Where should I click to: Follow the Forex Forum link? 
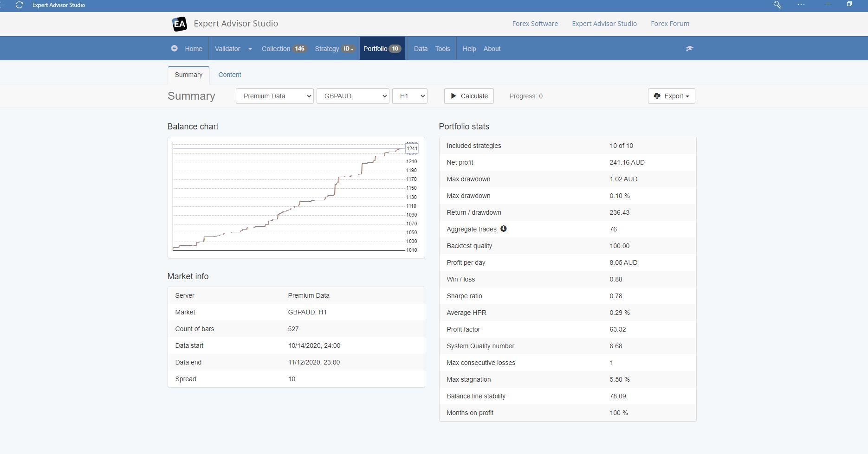[x=670, y=24]
